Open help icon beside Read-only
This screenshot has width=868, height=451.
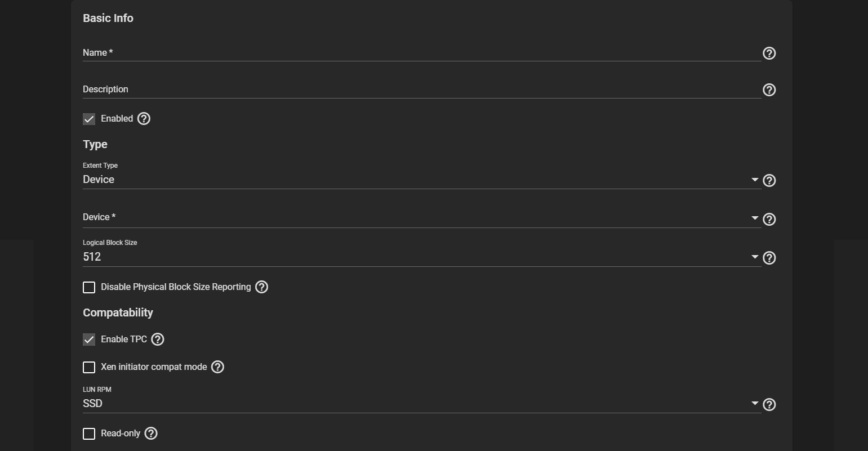(x=151, y=434)
